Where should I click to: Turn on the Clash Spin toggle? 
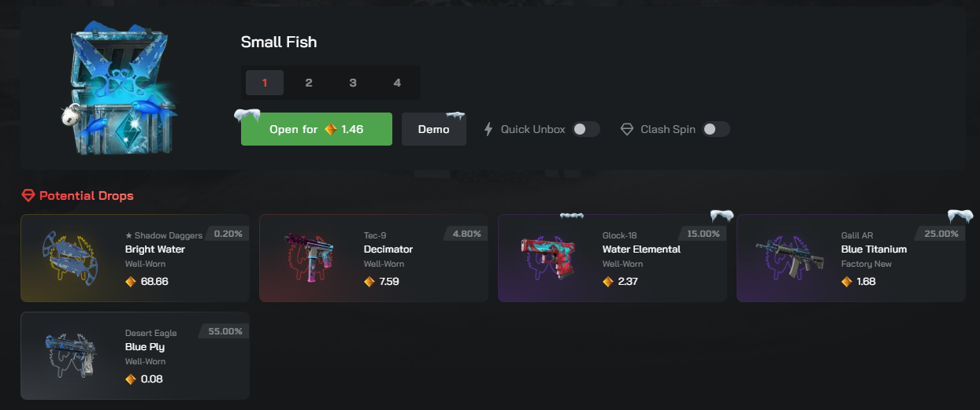tap(716, 129)
